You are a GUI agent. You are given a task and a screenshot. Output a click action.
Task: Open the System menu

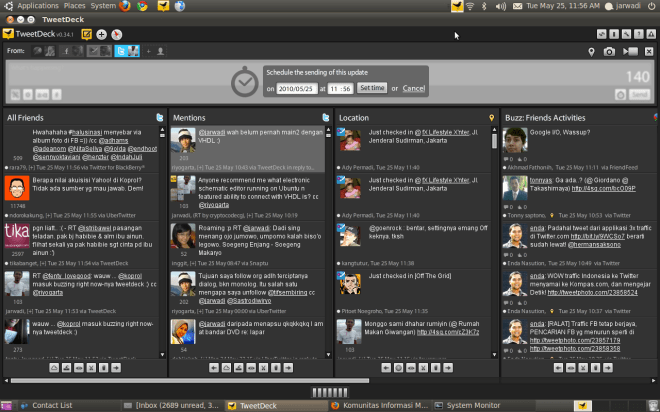coord(103,6)
